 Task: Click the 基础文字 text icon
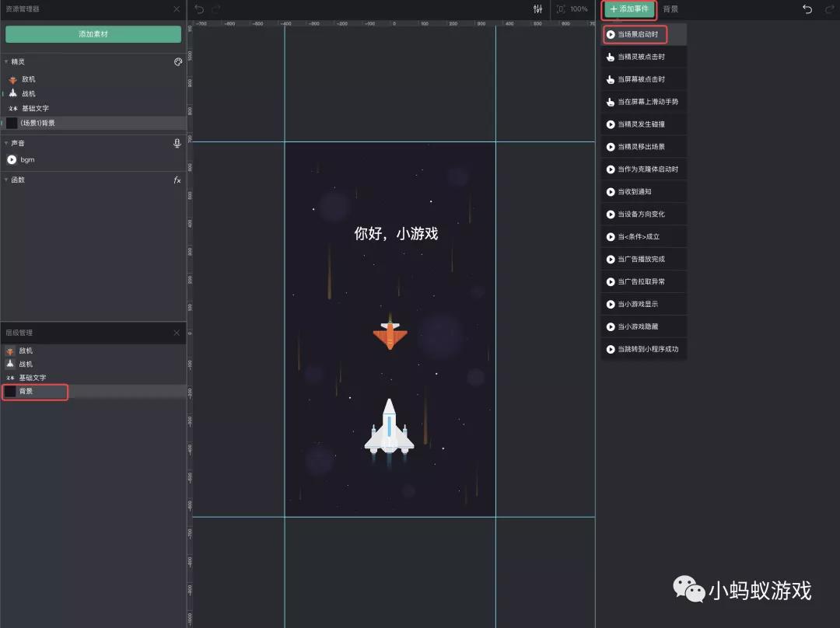(12, 108)
